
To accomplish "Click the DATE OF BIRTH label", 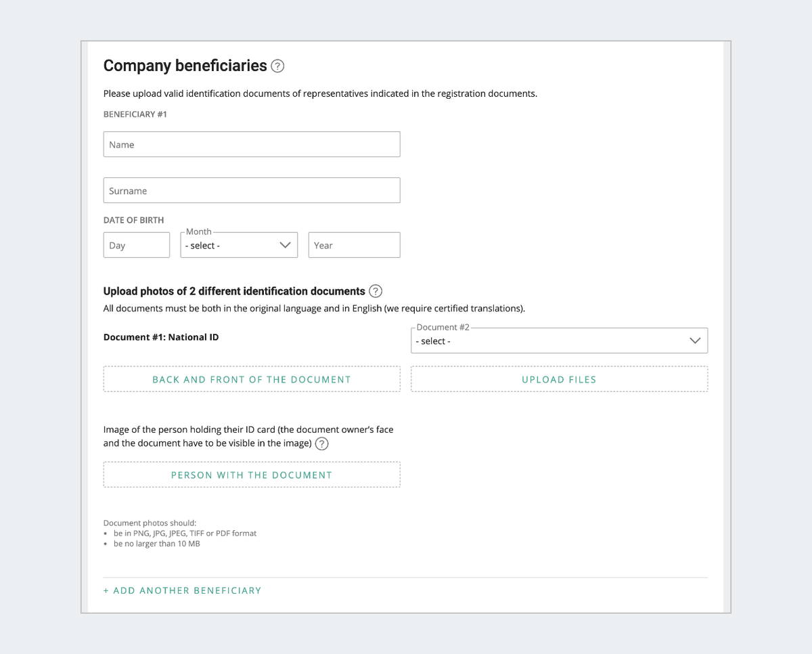I will pos(133,220).
